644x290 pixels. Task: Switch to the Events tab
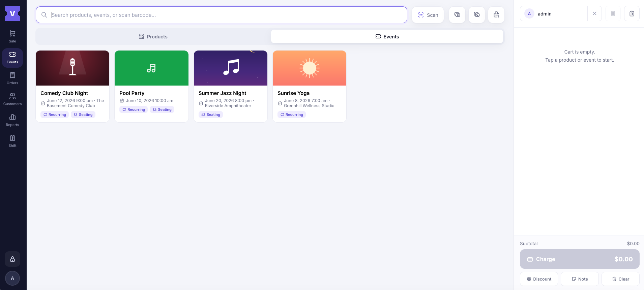point(387,36)
